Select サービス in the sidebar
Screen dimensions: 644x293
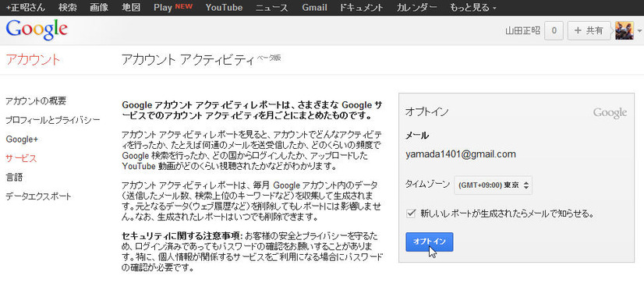(x=21, y=158)
